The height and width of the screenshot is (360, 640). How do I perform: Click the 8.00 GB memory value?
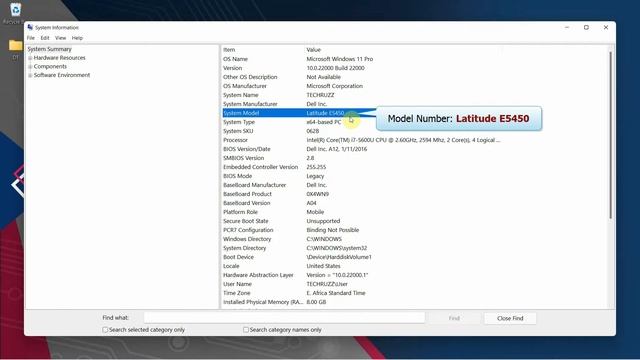pos(316,302)
